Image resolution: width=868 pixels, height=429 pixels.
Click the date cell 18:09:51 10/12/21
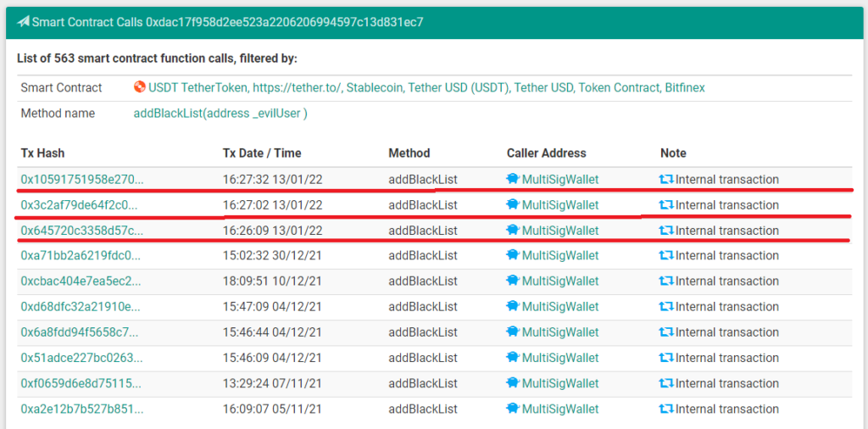pos(272,281)
